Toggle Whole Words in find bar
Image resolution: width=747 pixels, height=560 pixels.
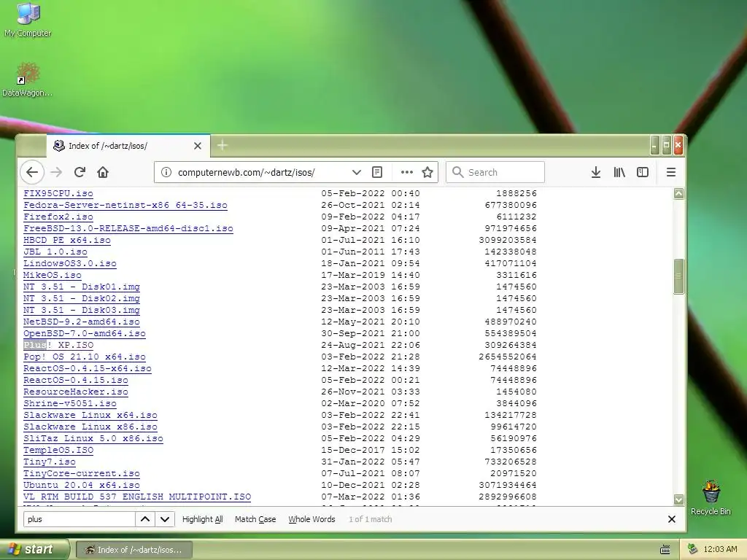(x=311, y=519)
